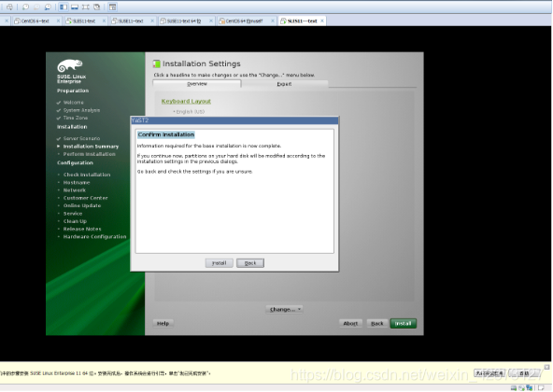Click the Server Scenario step in sidebar
This screenshot has width=553, height=392.
coord(81,138)
